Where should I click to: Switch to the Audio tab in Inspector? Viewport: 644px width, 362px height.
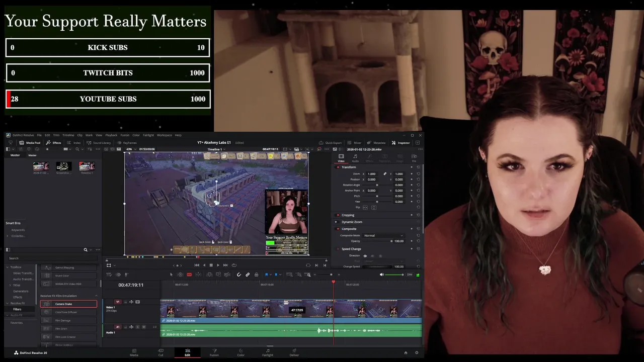click(355, 158)
